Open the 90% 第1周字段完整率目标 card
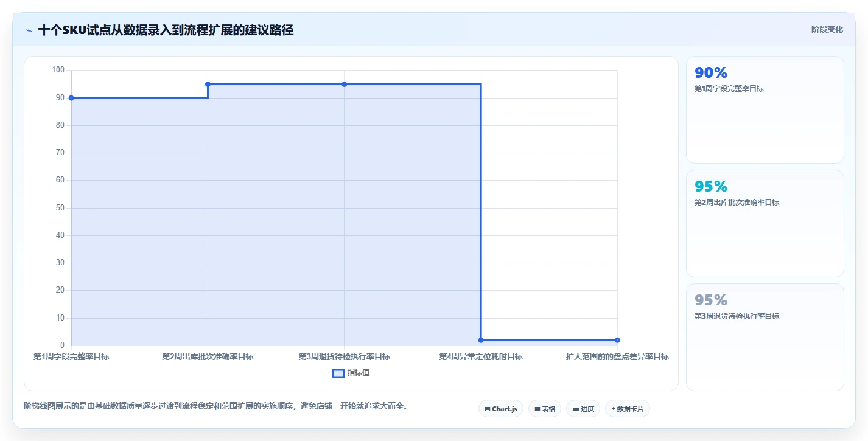Viewport: 868px width, 441px height. pos(765,109)
